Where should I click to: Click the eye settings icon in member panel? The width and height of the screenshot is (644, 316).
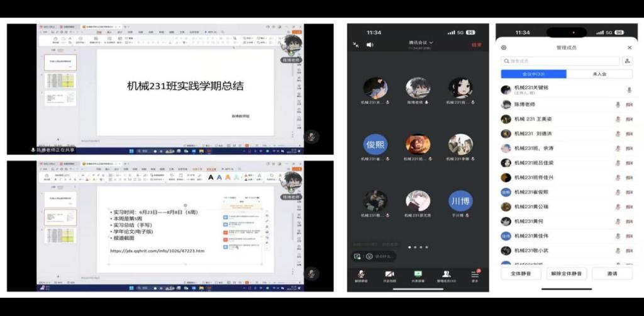point(504,47)
